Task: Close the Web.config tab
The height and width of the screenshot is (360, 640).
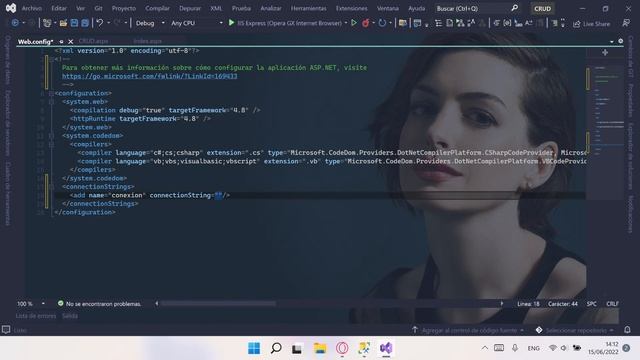Action: pos(71,42)
